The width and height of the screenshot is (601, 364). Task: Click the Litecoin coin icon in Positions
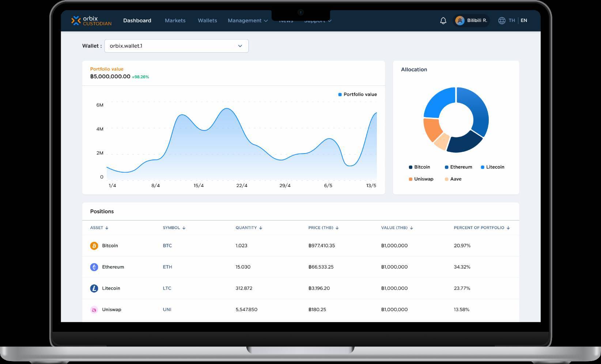point(94,288)
